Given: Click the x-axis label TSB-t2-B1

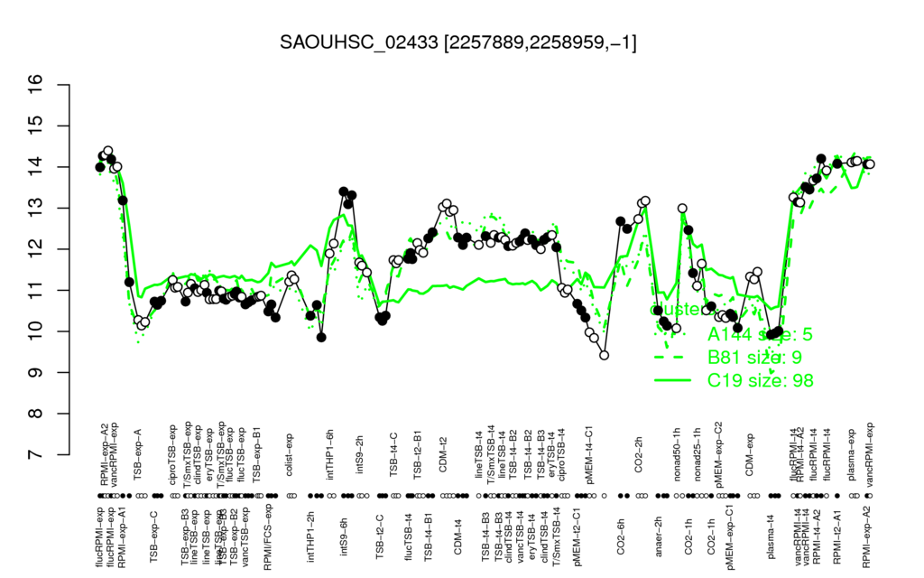Looking at the screenshot, I should coord(419,454).
